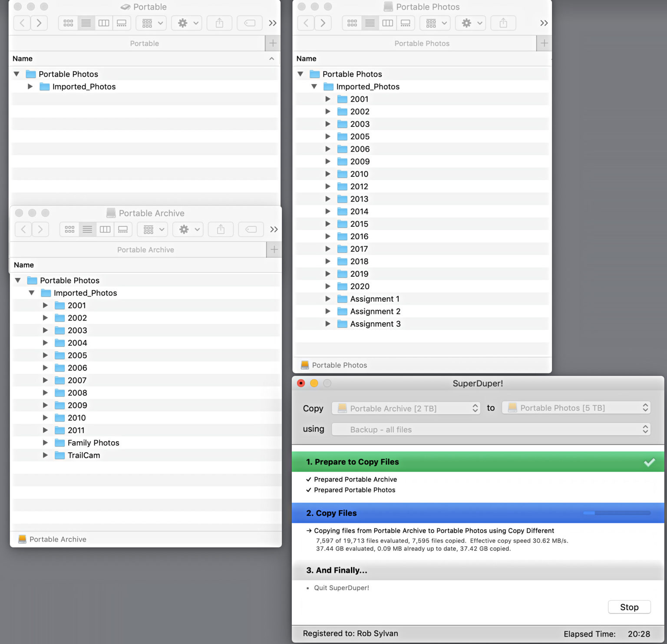Image resolution: width=667 pixels, height=644 pixels.
Task: Open the toolbar overflow chevron in Portable window
Action: coord(272,23)
